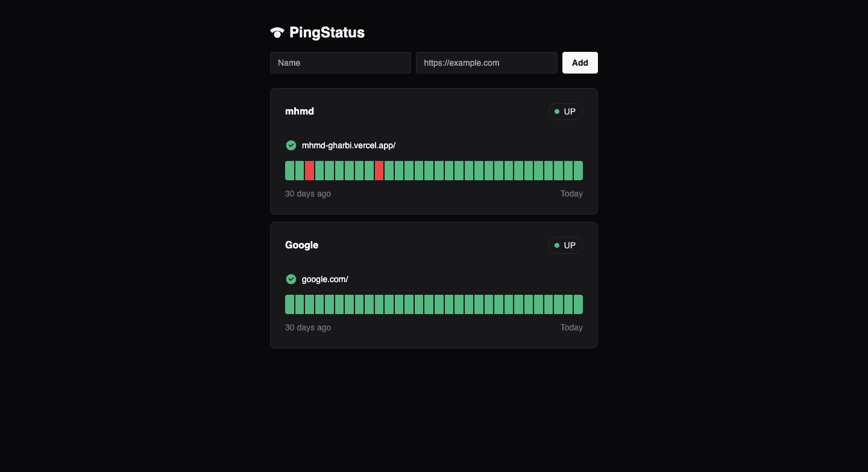868x472 pixels.
Task: Select the first red downtime bar for mhmd
Action: tap(309, 171)
